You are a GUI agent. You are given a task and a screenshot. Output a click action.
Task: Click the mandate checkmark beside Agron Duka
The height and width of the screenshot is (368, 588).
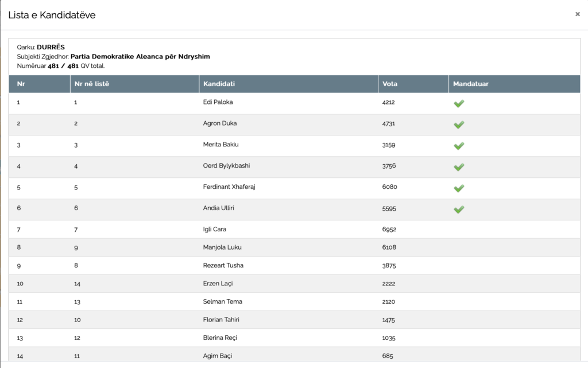click(x=458, y=125)
